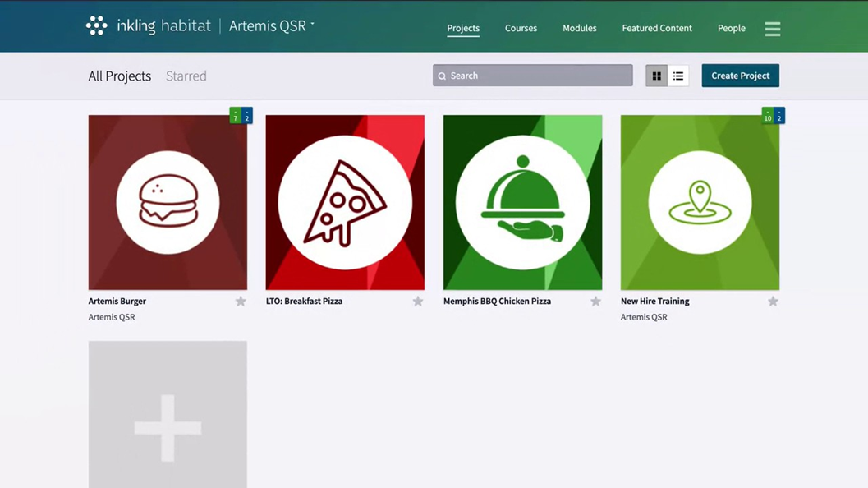868x488 pixels.
Task: Switch to list view layout
Action: tap(678, 76)
